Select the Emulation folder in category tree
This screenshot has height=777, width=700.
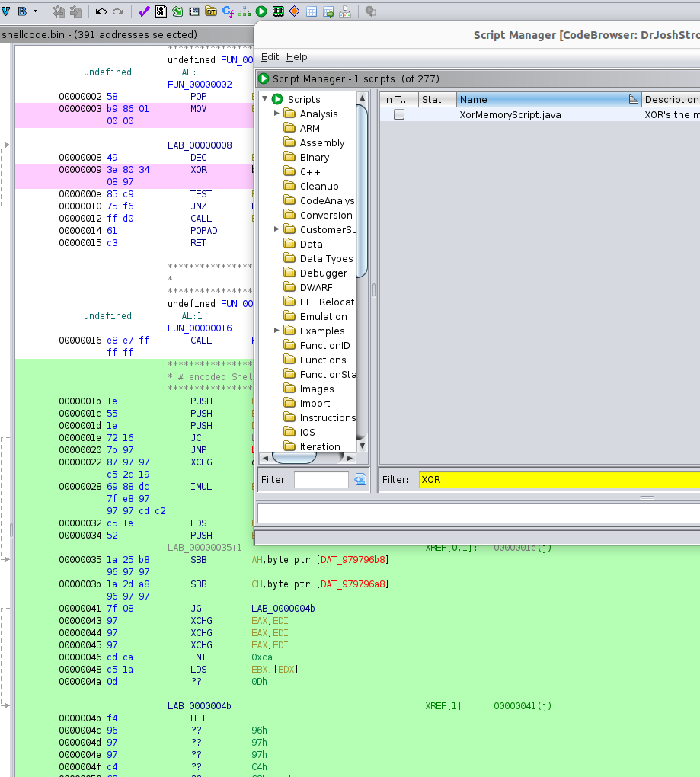click(x=323, y=316)
